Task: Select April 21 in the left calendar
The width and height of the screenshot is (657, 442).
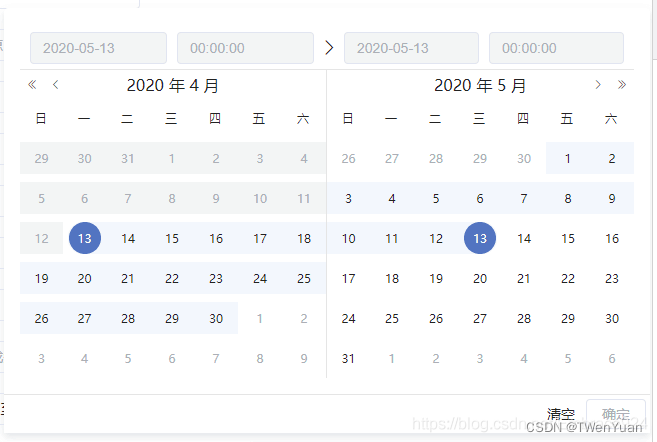Action: [128, 278]
